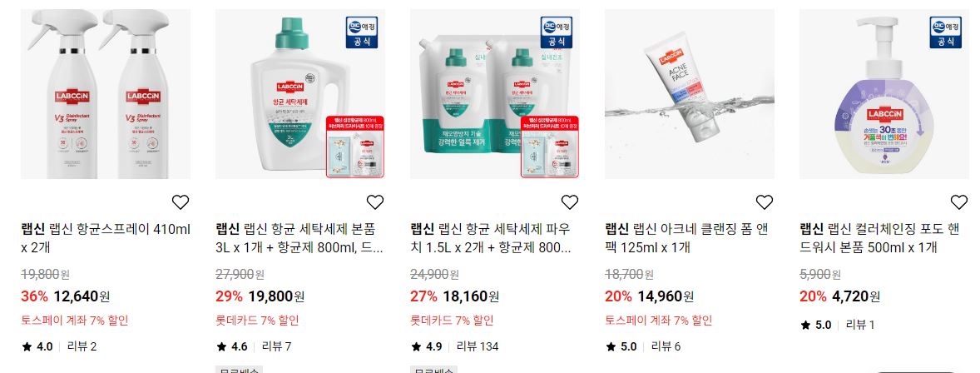Screen dimensions: 980x373
Task: Open the disinfectant spray product image
Action: pyautogui.click(x=106, y=94)
